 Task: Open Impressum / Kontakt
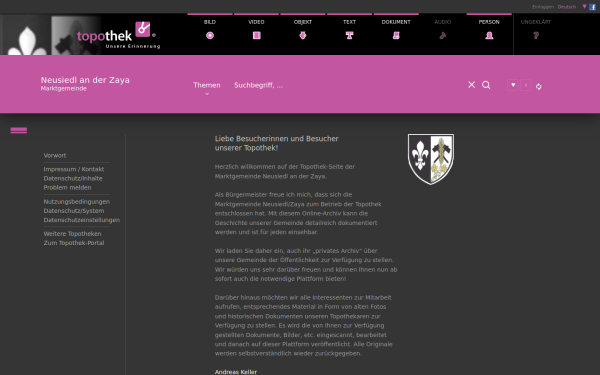click(73, 169)
